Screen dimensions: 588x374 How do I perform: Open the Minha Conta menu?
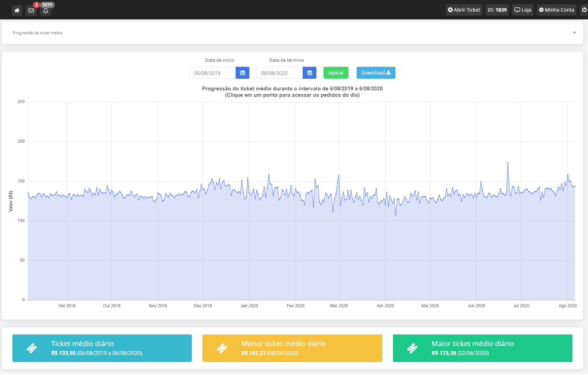pyautogui.click(x=556, y=10)
